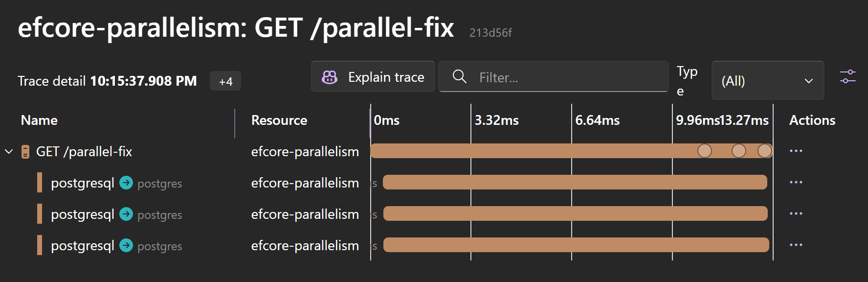Open the actions menu for GET /parallel-fix

[796, 151]
